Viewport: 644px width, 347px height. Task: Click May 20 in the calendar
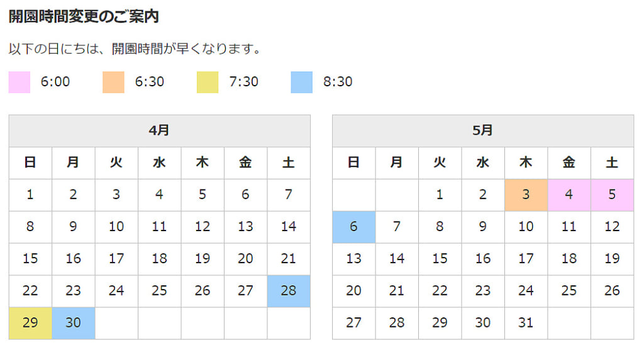[x=354, y=291]
